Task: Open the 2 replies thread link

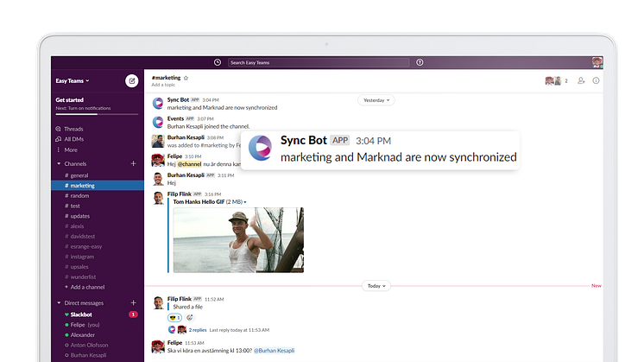Action: [198, 330]
